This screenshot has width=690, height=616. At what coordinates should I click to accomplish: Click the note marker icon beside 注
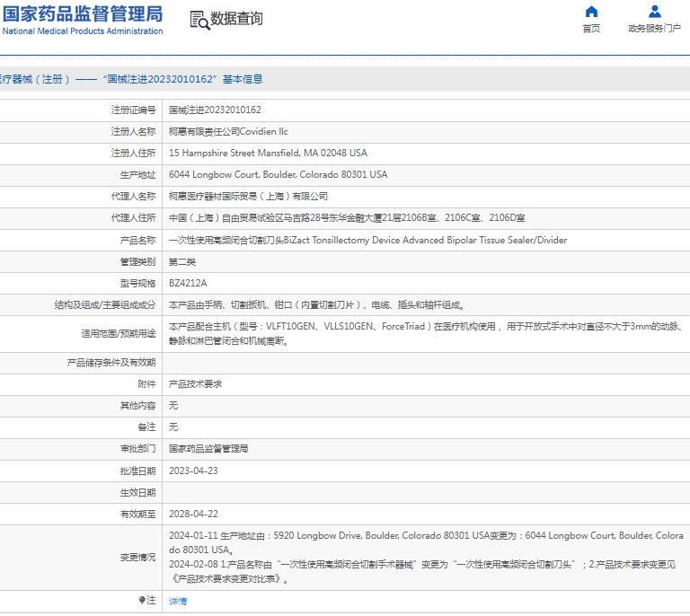142,600
